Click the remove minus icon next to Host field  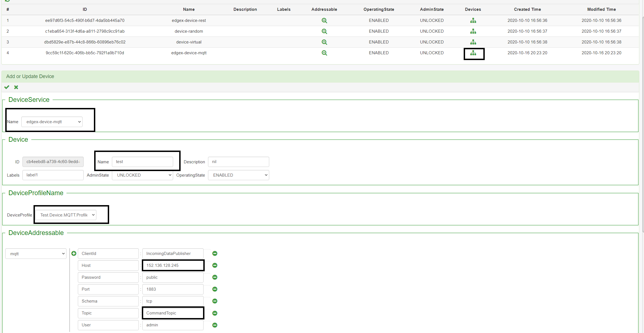click(215, 265)
